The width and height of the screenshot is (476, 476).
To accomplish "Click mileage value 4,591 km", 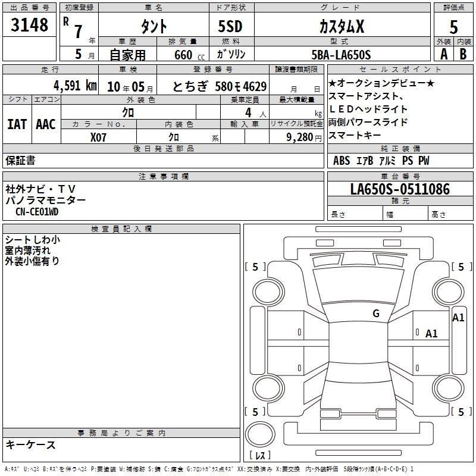I will click(x=76, y=86).
